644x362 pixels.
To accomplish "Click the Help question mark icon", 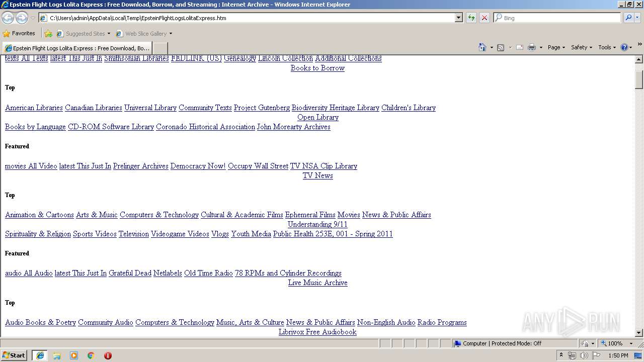I will pyautogui.click(x=624, y=47).
